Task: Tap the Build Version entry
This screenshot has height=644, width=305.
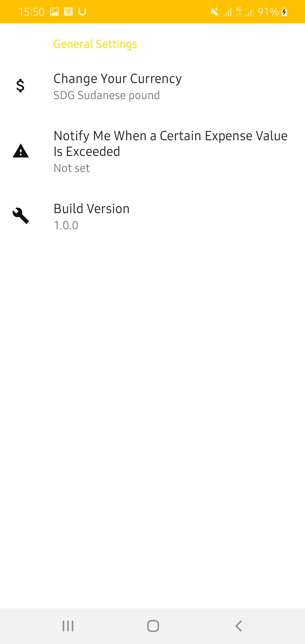Action: click(x=152, y=217)
